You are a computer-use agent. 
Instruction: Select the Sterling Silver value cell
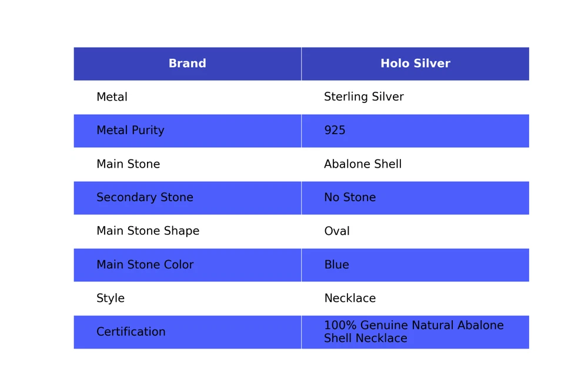click(x=363, y=97)
